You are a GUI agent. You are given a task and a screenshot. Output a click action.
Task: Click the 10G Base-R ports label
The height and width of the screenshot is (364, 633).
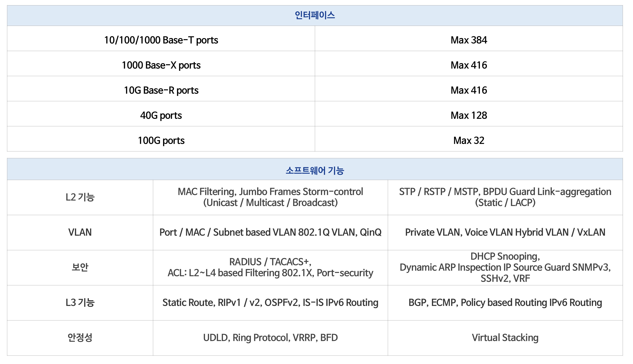pyautogui.click(x=161, y=90)
